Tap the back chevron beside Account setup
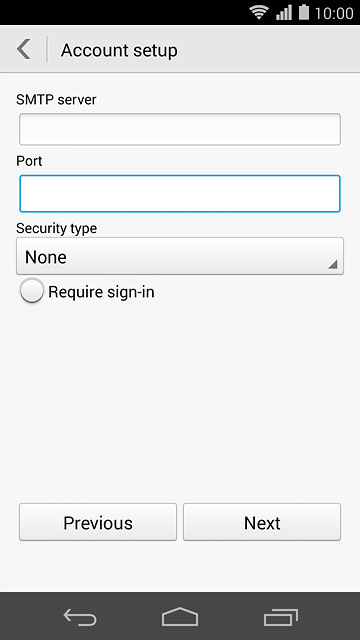360x640 pixels. click(24, 49)
